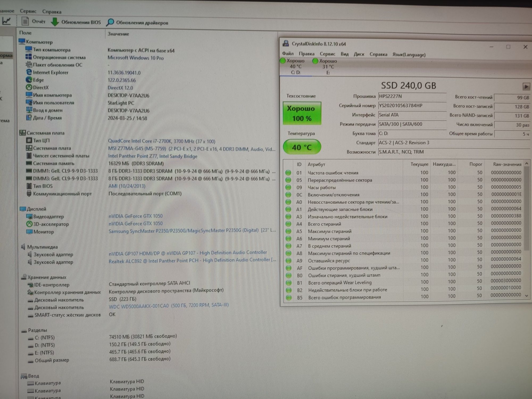Screen dimensions: 532x399
Task: Open the Вид menu in CrystalDiskInfo
Action: 344,54
